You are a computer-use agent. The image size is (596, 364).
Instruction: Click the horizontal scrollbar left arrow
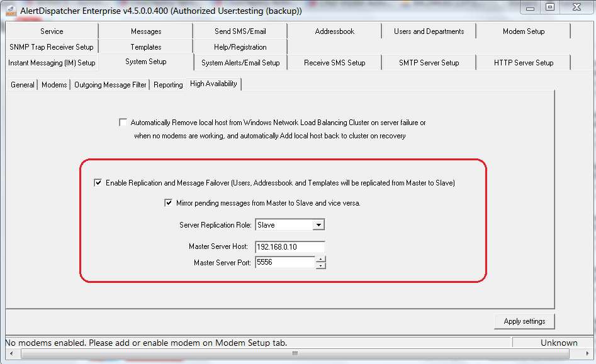11,354
